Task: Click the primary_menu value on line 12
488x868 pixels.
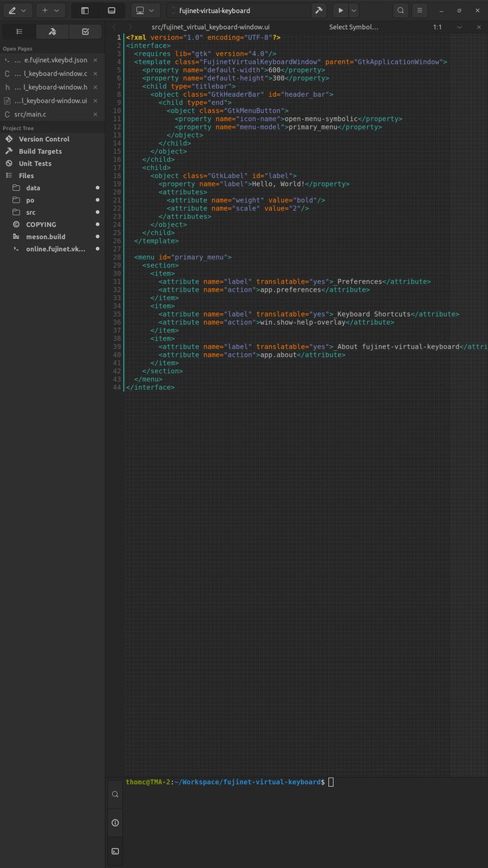Action: (312, 127)
